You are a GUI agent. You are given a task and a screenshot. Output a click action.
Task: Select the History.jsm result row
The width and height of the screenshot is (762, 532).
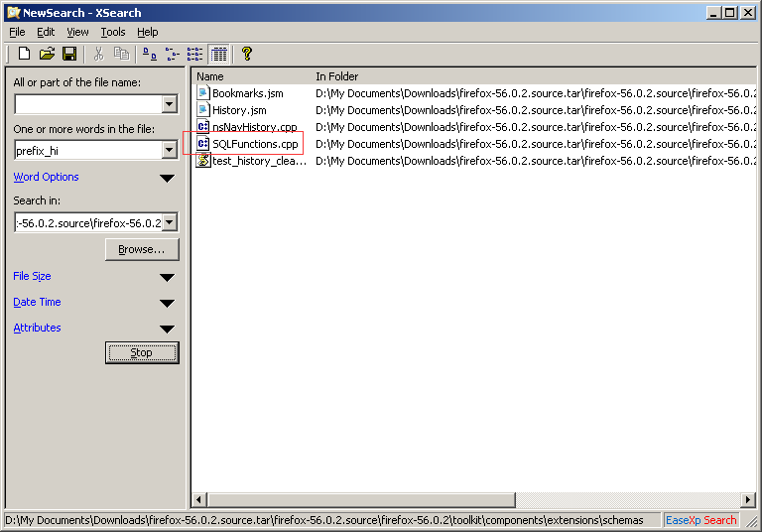[239, 110]
